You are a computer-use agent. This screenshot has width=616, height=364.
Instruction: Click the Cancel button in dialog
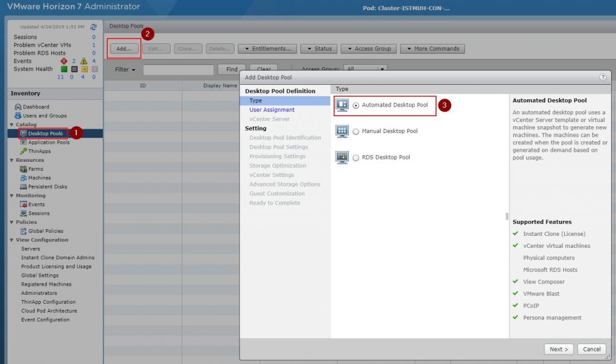point(592,349)
